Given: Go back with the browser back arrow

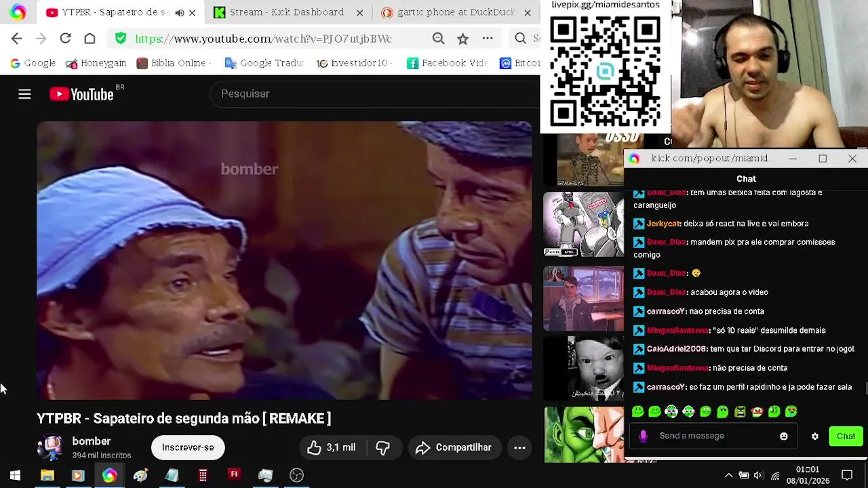Looking at the screenshot, I should pyautogui.click(x=16, y=39).
